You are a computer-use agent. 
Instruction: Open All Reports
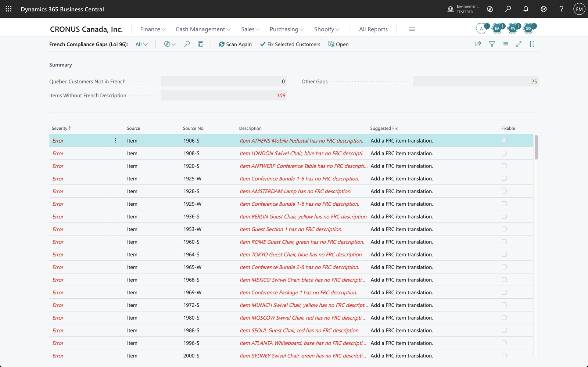tap(373, 29)
